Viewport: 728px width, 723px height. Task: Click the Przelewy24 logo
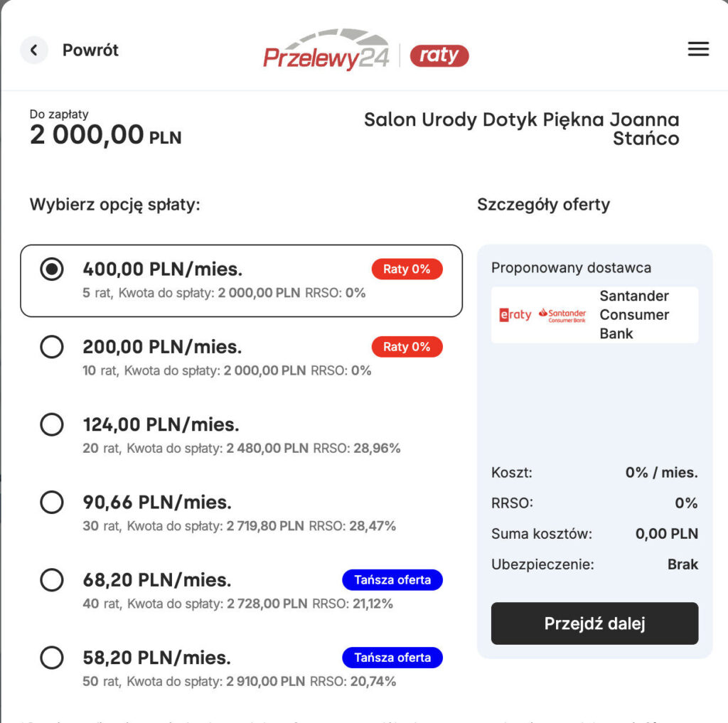[326, 51]
